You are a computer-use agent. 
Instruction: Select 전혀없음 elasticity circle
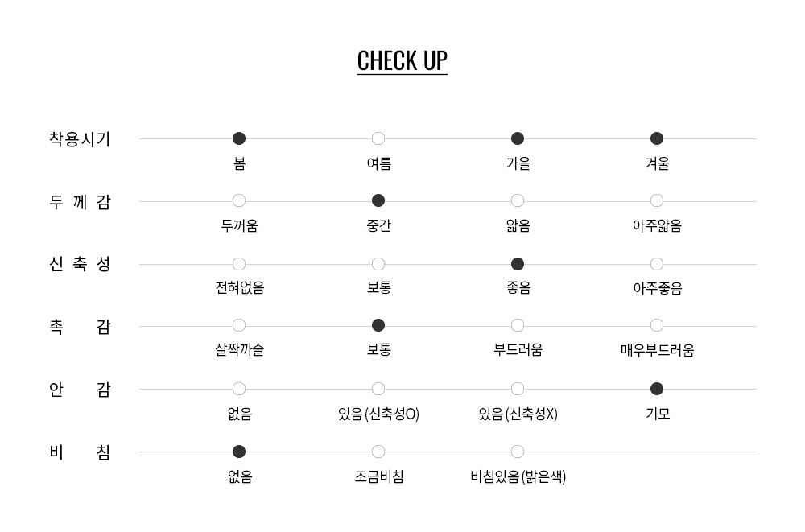click(x=239, y=265)
